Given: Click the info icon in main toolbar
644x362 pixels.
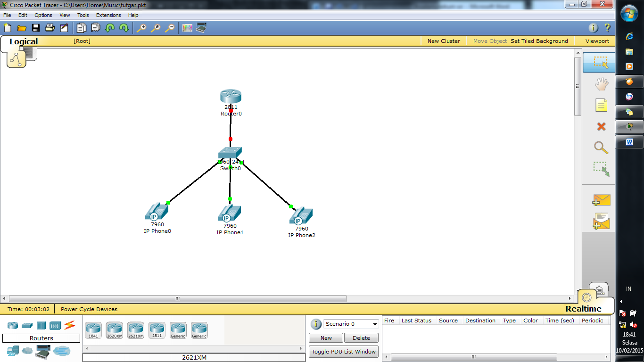Looking at the screenshot, I should 594,28.
